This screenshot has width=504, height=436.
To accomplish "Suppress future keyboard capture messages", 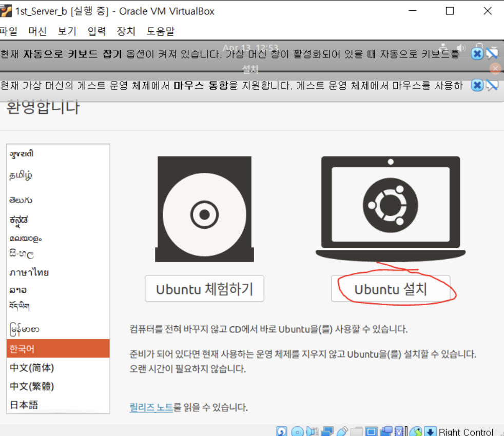I will point(492,54).
